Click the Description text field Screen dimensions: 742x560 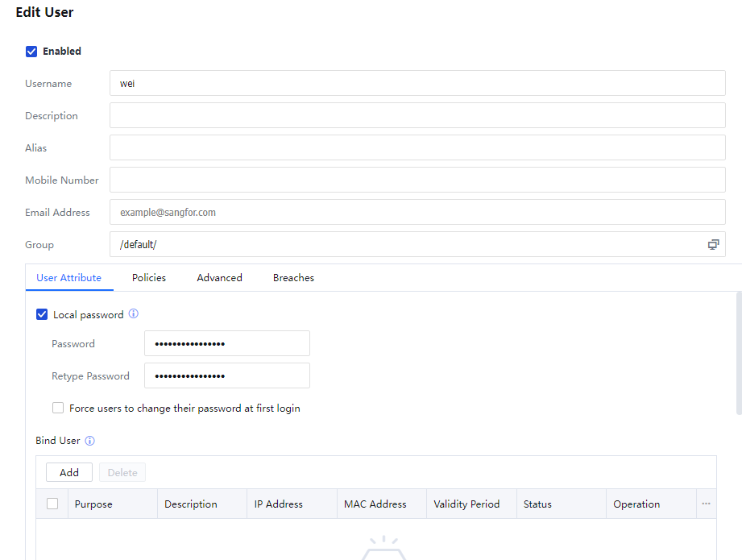click(x=417, y=116)
